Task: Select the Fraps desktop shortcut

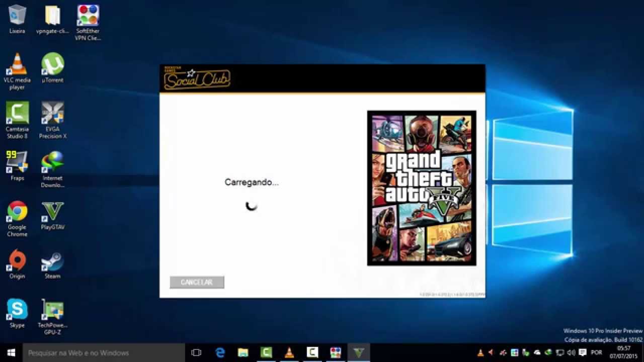Action: pos(17,166)
